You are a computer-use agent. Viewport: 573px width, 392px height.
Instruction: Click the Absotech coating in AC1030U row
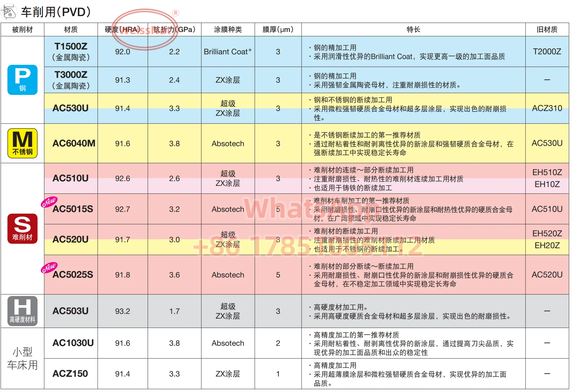228,343
